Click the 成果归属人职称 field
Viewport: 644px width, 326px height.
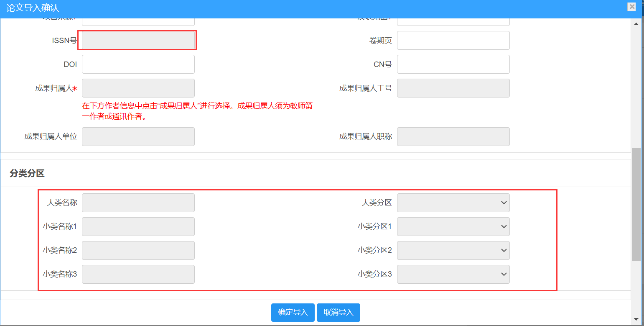[453, 137]
